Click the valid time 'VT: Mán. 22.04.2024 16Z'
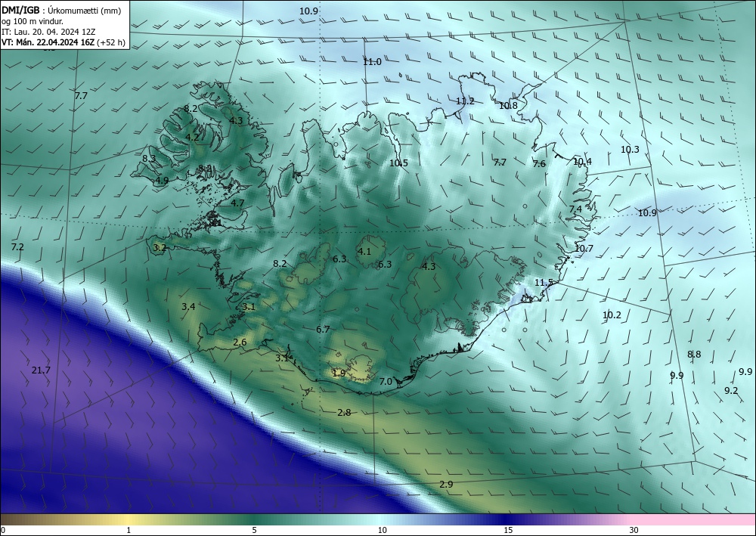Image resolution: width=756 pixels, height=536 pixels. tap(48, 42)
